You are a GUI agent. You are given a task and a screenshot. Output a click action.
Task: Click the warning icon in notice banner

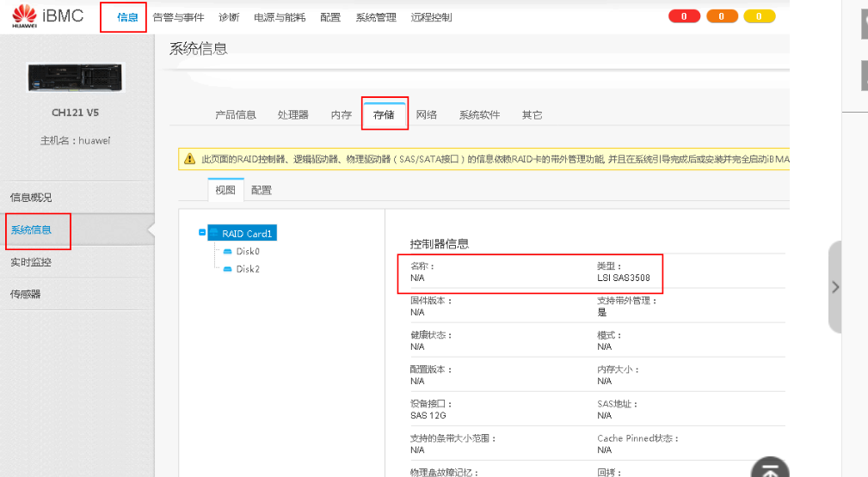(189, 159)
